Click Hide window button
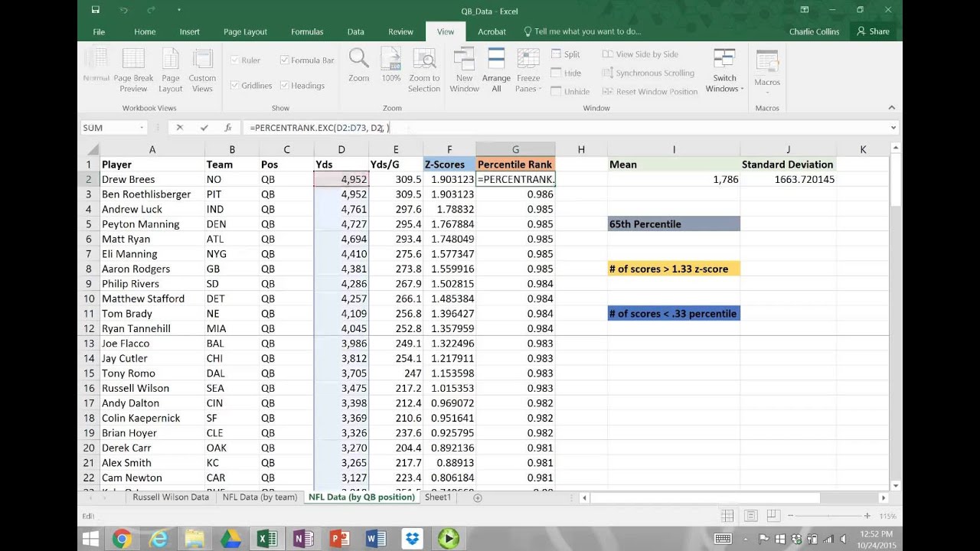The image size is (980, 551). click(x=566, y=73)
